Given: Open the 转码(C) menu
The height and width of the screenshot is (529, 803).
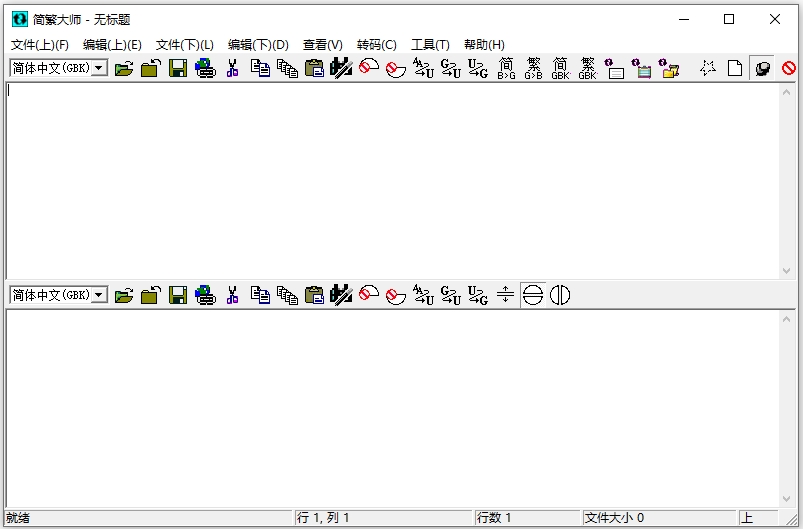Looking at the screenshot, I should click(x=377, y=45).
